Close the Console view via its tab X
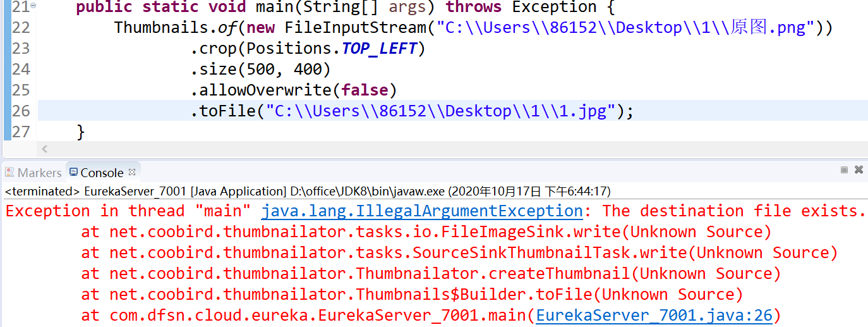The height and width of the screenshot is (327, 868). (x=132, y=171)
